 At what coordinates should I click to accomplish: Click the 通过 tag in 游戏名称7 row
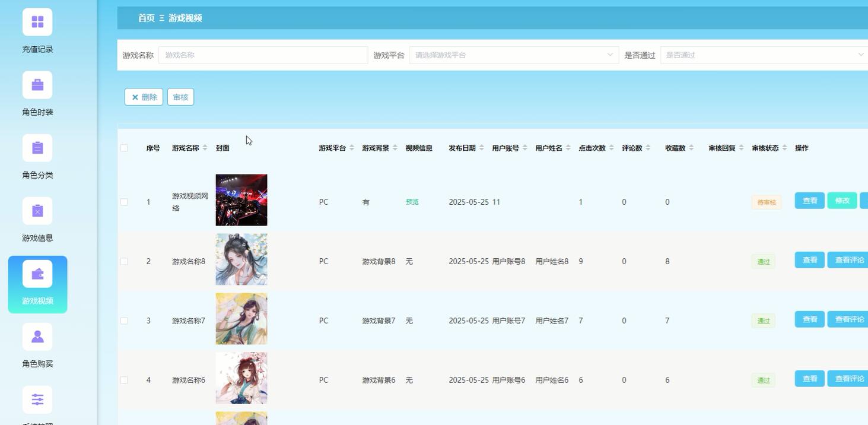click(x=763, y=321)
